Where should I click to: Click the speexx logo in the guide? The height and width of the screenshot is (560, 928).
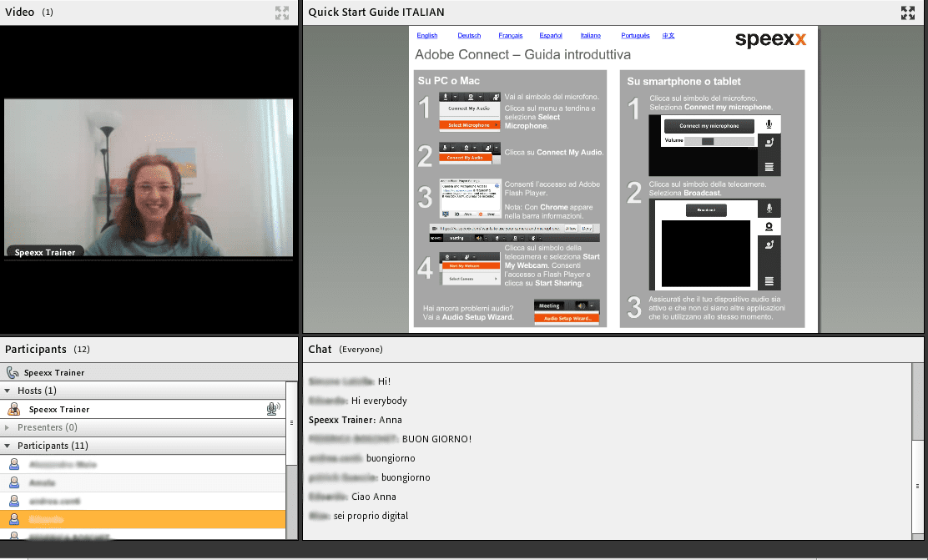click(770, 40)
